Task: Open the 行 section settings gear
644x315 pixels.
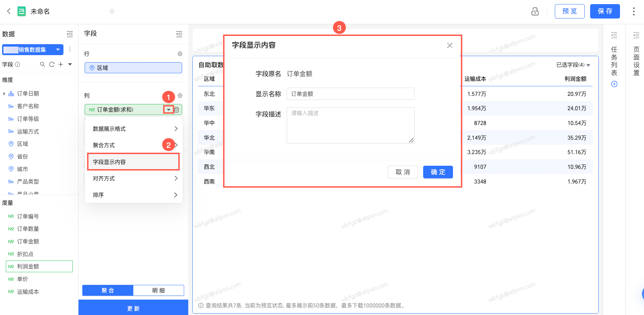Action: point(180,54)
